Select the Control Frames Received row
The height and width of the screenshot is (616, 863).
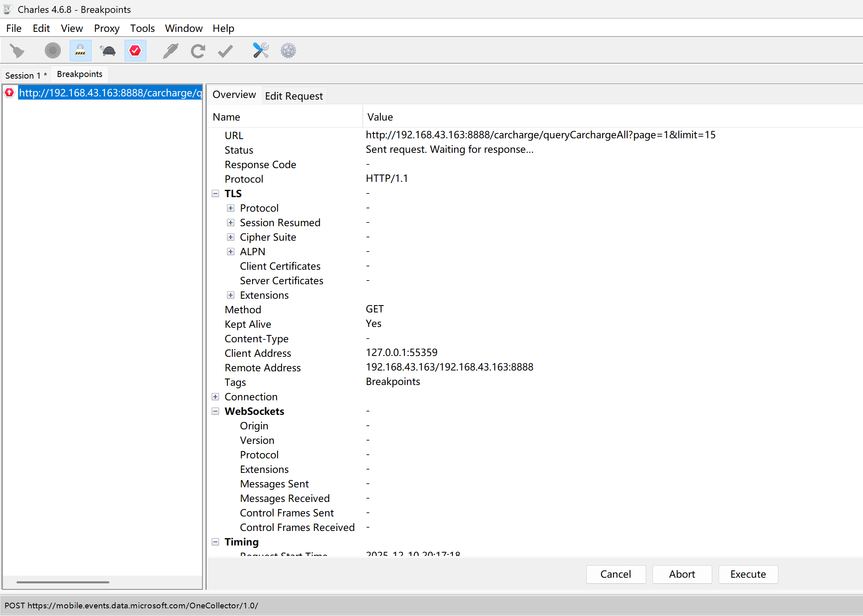[535, 527]
